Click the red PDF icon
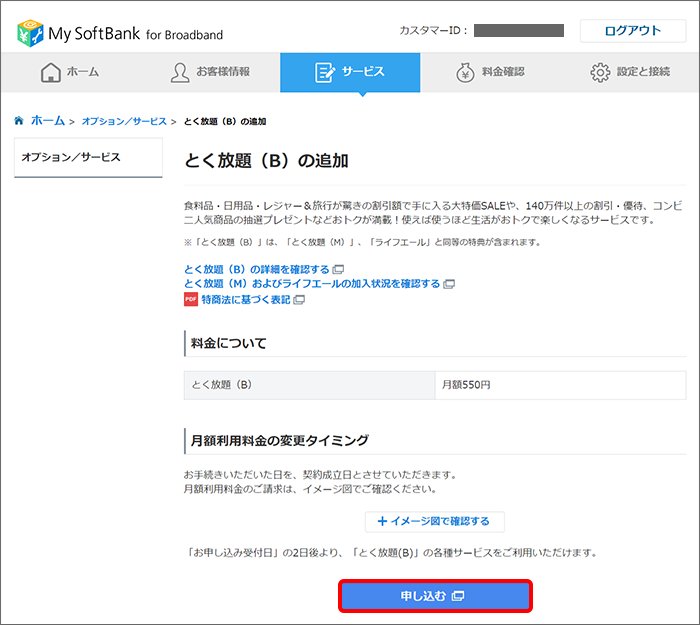The width and height of the screenshot is (700, 625). click(191, 299)
